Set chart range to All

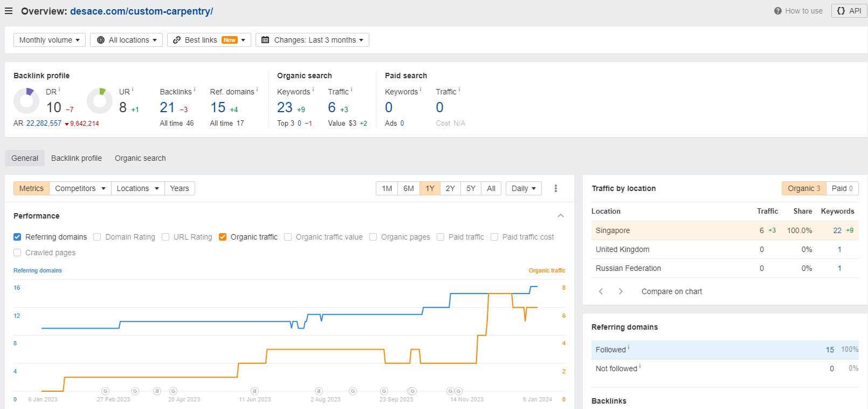click(x=491, y=188)
